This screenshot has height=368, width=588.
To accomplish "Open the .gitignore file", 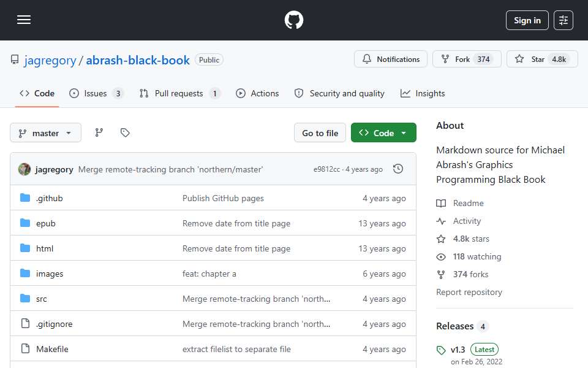I will click(x=54, y=324).
